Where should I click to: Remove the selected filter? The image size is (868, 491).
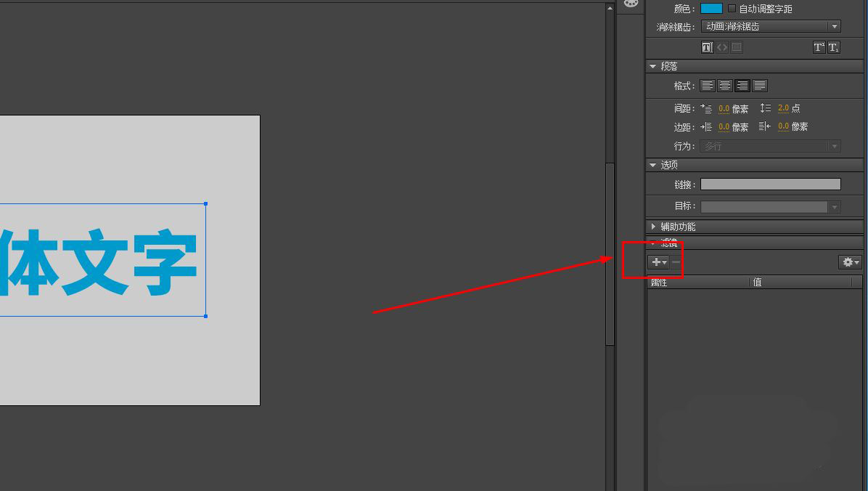[x=676, y=262]
